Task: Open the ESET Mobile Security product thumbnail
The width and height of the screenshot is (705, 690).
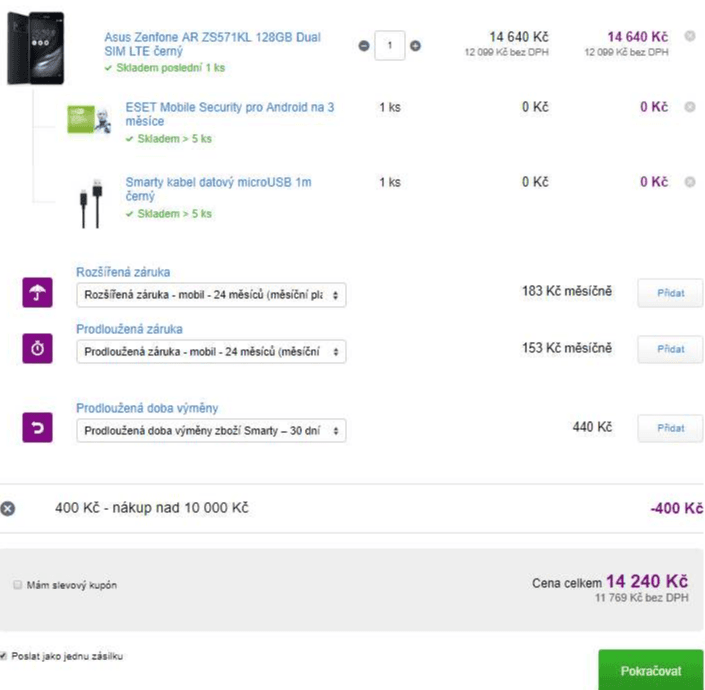Action: 89,119
